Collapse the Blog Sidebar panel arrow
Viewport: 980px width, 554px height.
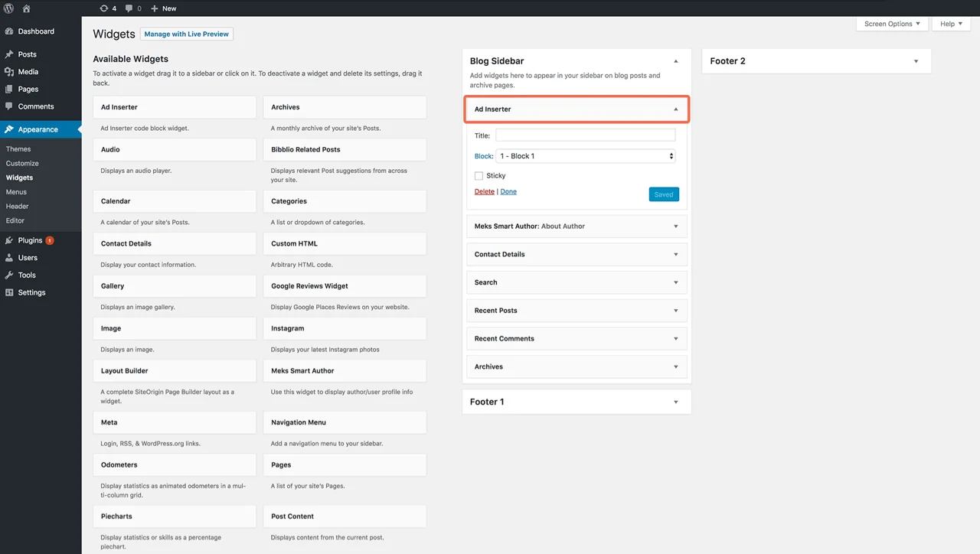[x=676, y=61]
